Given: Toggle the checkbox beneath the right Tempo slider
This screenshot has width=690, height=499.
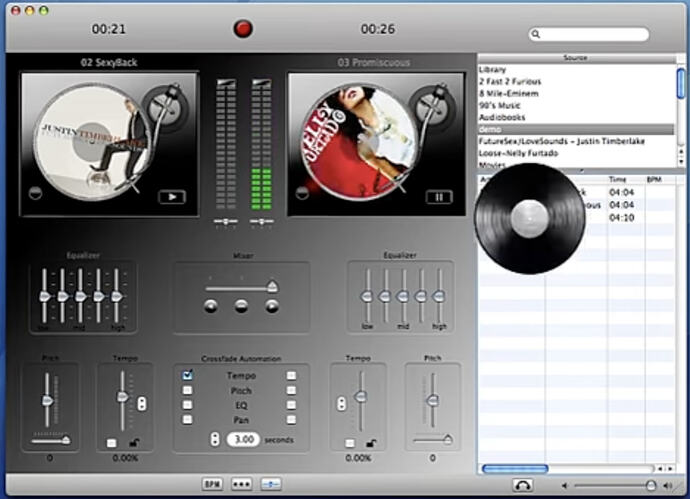Looking at the screenshot, I should pos(350,443).
